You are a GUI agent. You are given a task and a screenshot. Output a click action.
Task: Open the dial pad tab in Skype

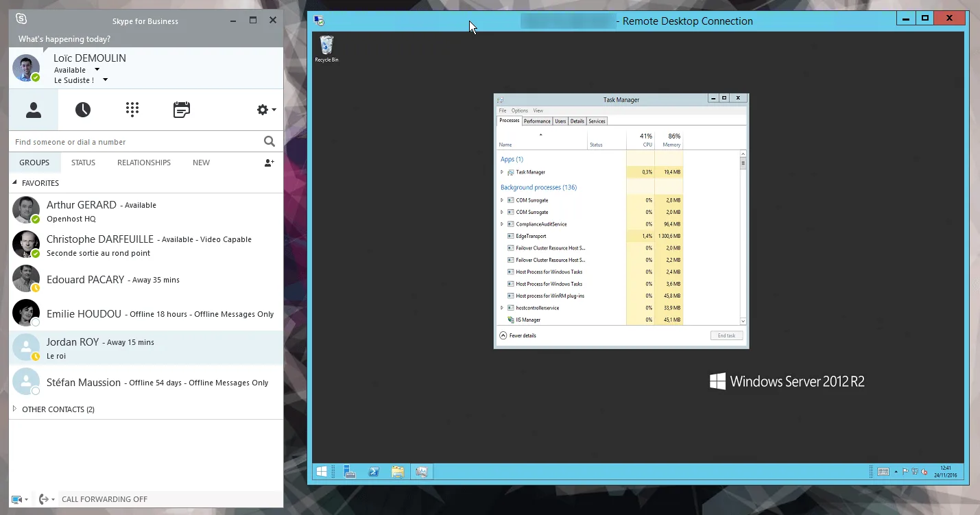(x=132, y=110)
